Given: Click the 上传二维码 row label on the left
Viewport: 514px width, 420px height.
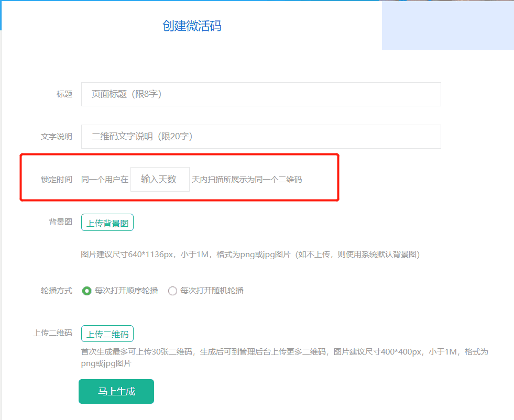Looking at the screenshot, I should 52,333.
